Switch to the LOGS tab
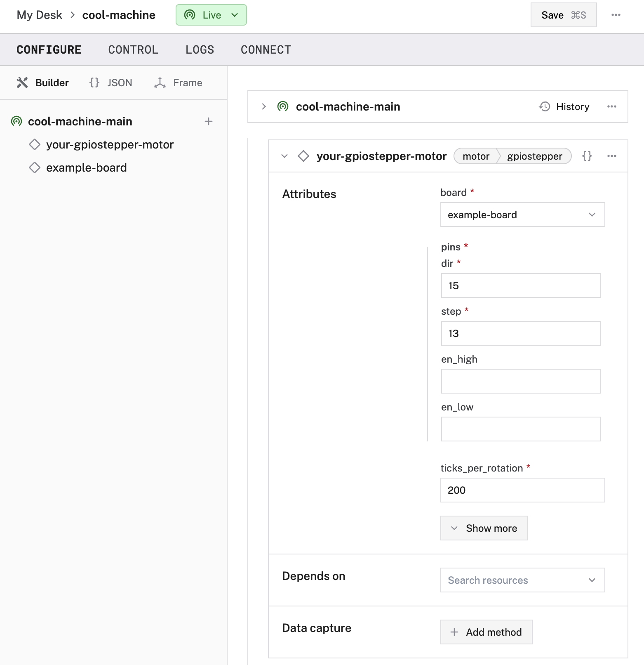The width and height of the screenshot is (644, 665). click(x=200, y=50)
